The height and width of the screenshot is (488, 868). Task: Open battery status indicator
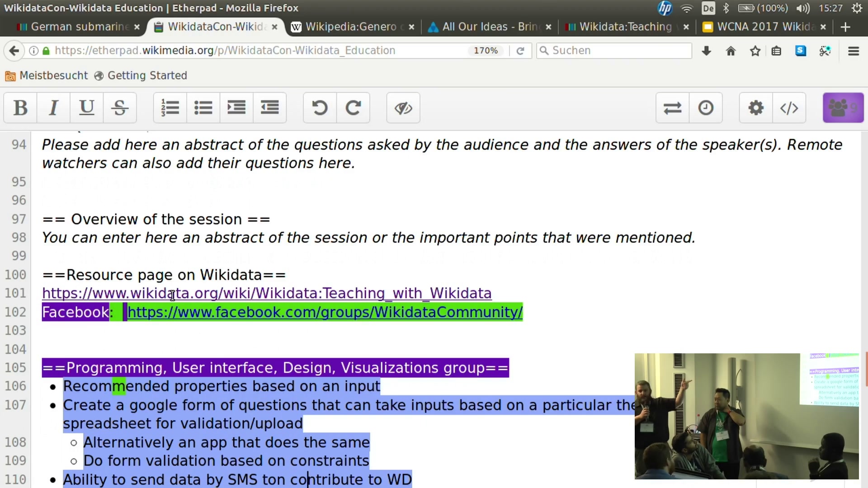[763, 8]
